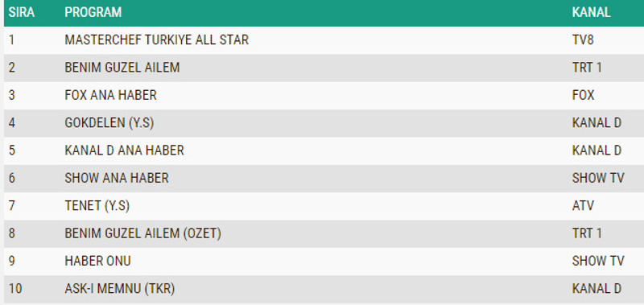Click rank number 7 cell
The height and width of the screenshot is (305, 644).
click(x=11, y=206)
